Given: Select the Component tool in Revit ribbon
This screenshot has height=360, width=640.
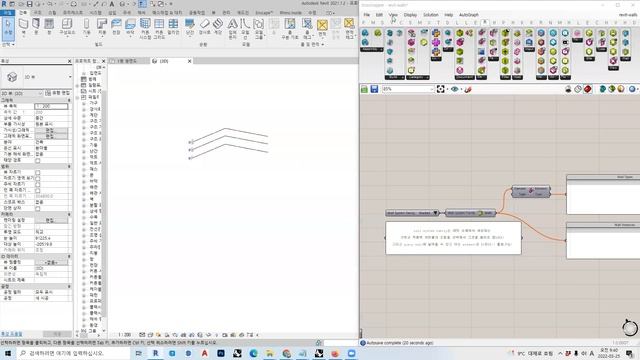Looking at the screenshot, I should click(x=67, y=28).
